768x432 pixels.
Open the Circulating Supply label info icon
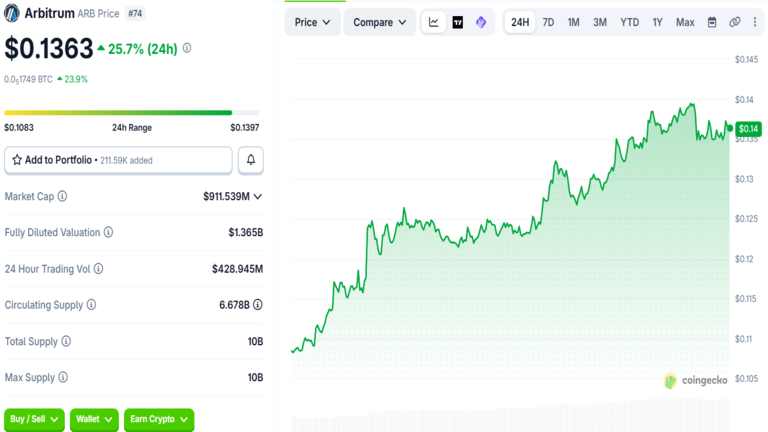pyautogui.click(x=91, y=305)
